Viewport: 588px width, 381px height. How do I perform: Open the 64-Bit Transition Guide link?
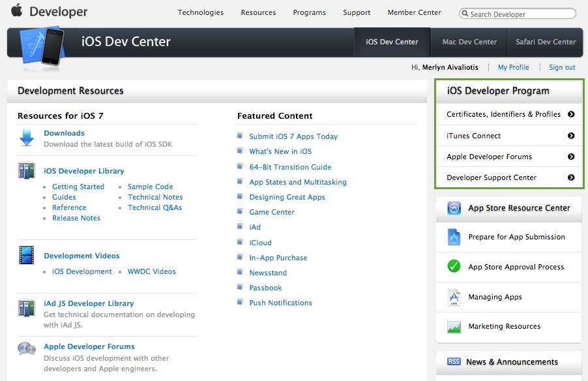[290, 167]
